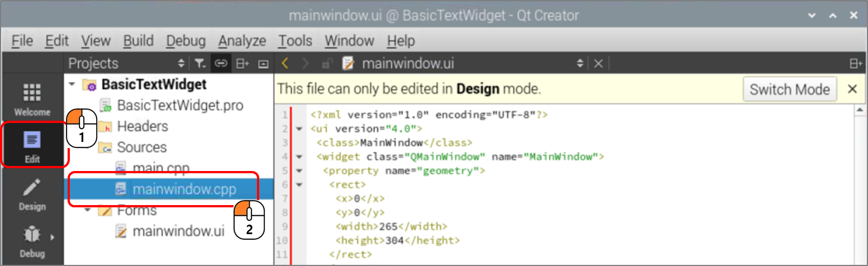Screen dimensions: 868x266
Task: Fold the ui element on line 2
Action: pyautogui.click(x=299, y=129)
